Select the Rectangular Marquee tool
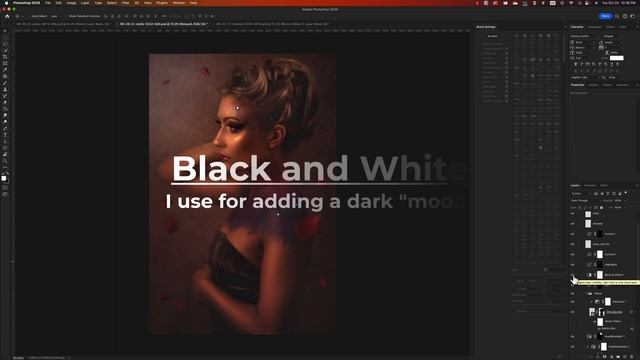640x360 pixels. (x=5, y=38)
